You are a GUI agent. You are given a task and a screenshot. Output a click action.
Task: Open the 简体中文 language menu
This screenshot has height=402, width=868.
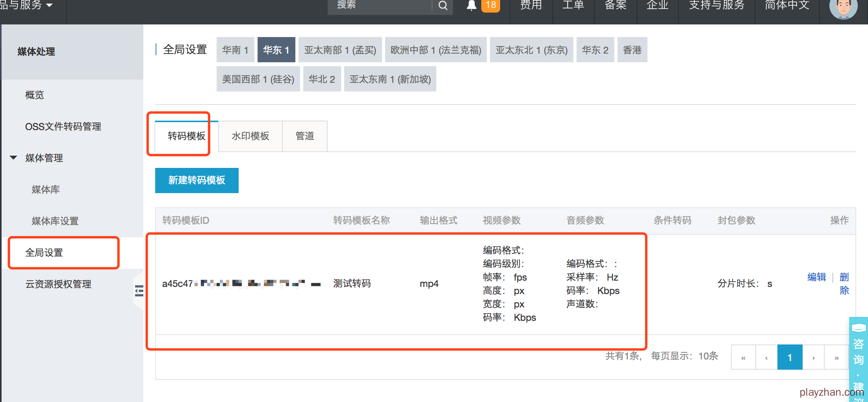tap(787, 6)
